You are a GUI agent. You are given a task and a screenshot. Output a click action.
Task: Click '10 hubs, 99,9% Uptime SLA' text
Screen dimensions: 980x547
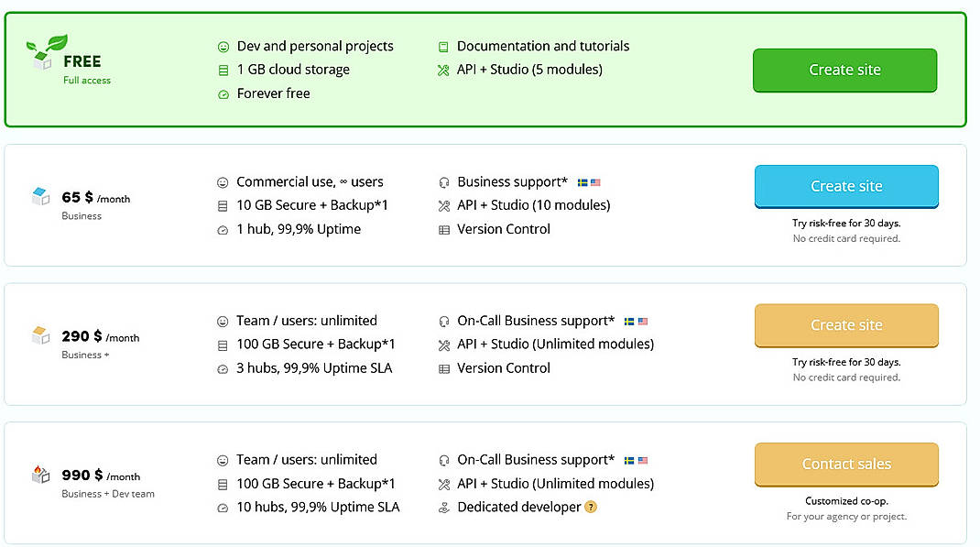point(318,507)
